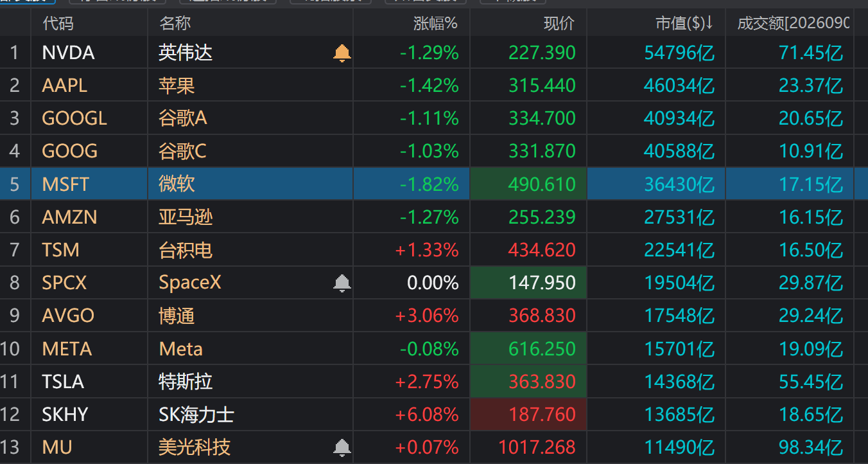Click the GOOGL ticker code
868x464 pixels.
point(74,118)
